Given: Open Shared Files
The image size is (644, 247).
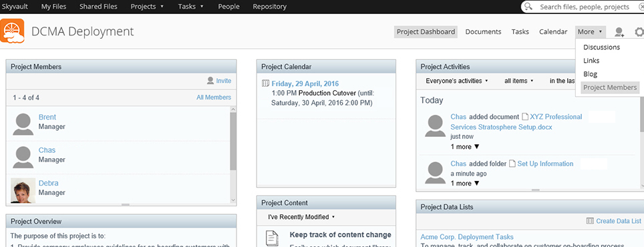Looking at the screenshot, I should coord(98,7).
